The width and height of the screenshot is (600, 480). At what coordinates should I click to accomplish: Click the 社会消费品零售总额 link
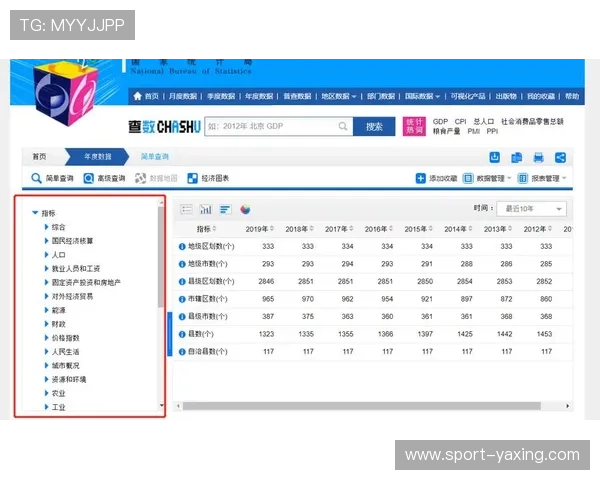pyautogui.click(x=532, y=121)
